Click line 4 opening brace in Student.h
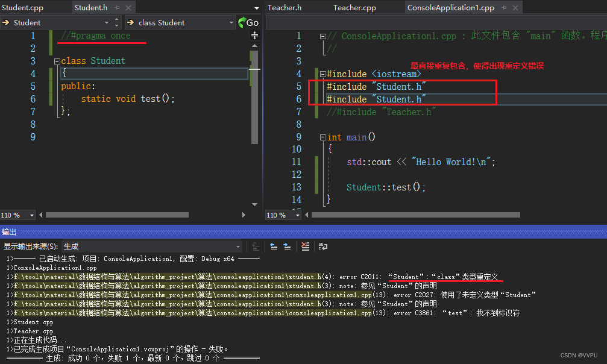This screenshot has width=607, height=364. (x=154, y=74)
